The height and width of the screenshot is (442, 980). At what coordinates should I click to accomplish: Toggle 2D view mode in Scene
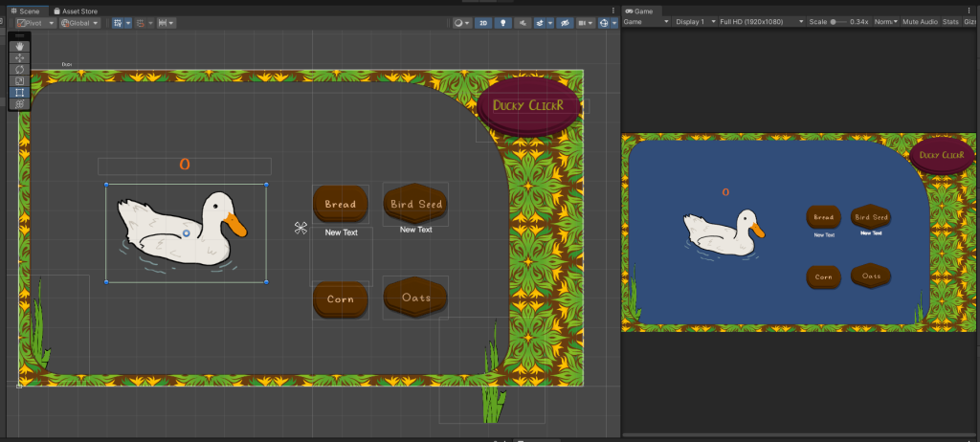[484, 22]
